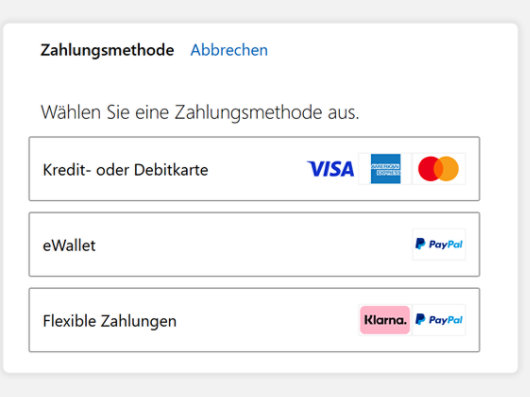Select the Flexible Zahlungen payment option
The width and height of the screenshot is (530, 397).
[x=254, y=320]
